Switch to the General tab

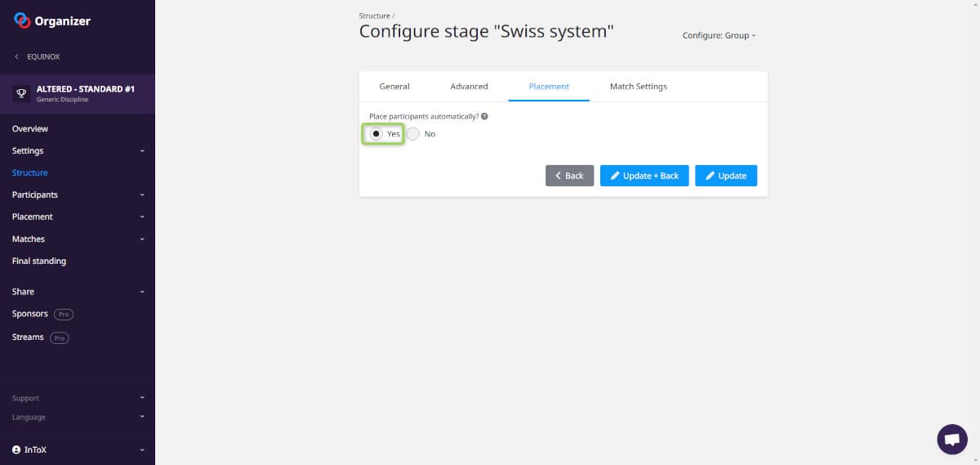tap(394, 87)
